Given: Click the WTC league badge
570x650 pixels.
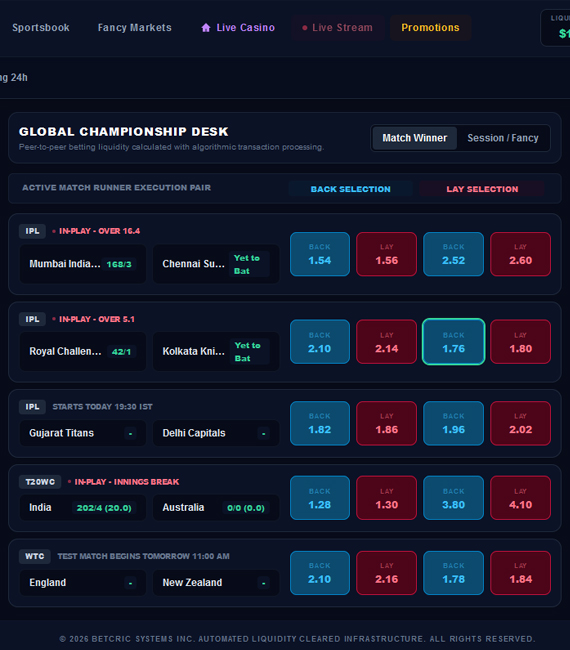Looking at the screenshot, I should coord(35,556).
